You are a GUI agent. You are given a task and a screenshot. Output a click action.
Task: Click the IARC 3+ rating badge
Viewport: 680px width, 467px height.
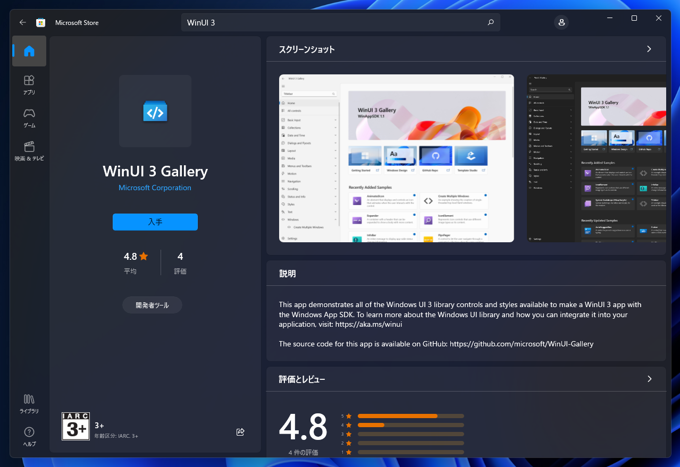pyautogui.click(x=75, y=426)
